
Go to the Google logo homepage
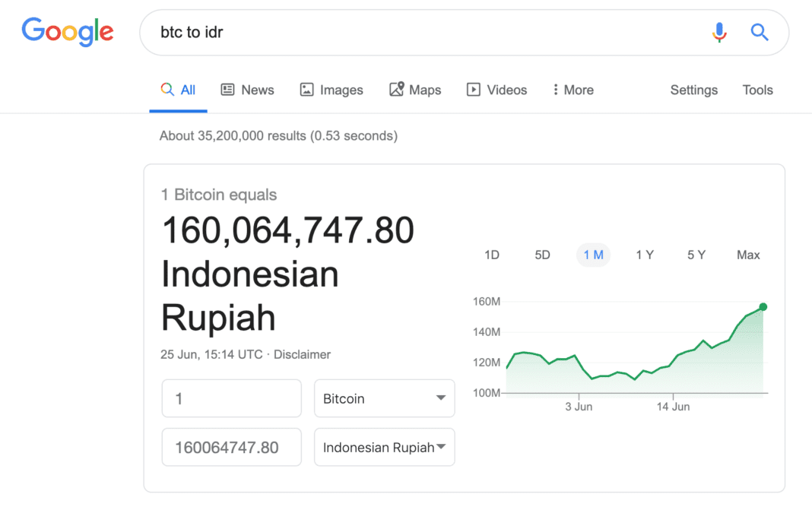click(68, 31)
